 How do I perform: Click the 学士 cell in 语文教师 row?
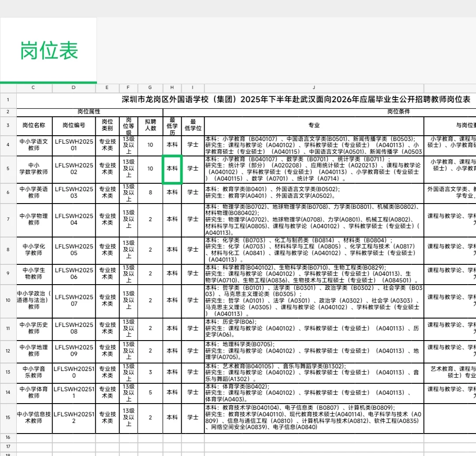tap(193, 145)
